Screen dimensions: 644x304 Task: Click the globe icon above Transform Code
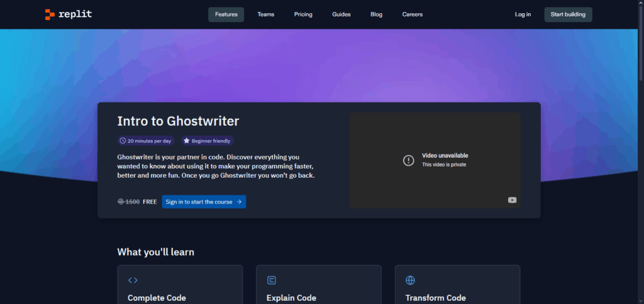pyautogui.click(x=410, y=280)
